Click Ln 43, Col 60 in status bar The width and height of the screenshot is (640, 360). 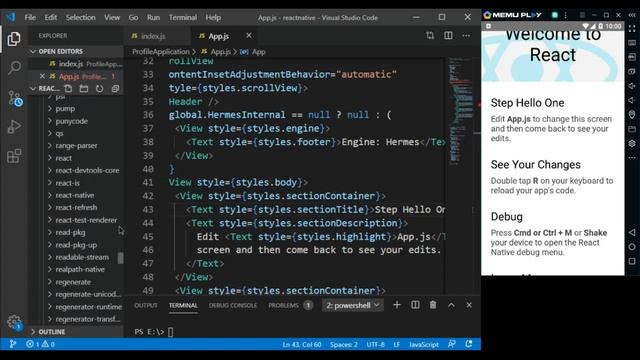pyautogui.click(x=302, y=344)
